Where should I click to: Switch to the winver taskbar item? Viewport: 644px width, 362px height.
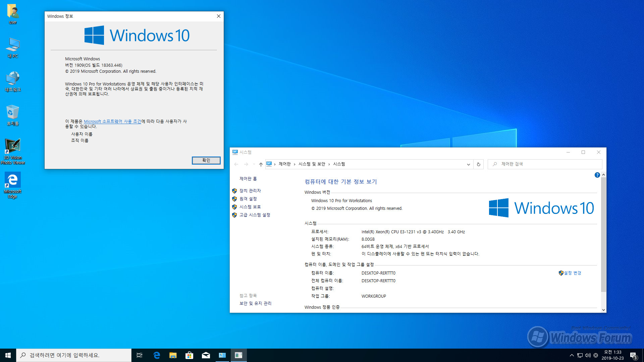[x=238, y=355]
